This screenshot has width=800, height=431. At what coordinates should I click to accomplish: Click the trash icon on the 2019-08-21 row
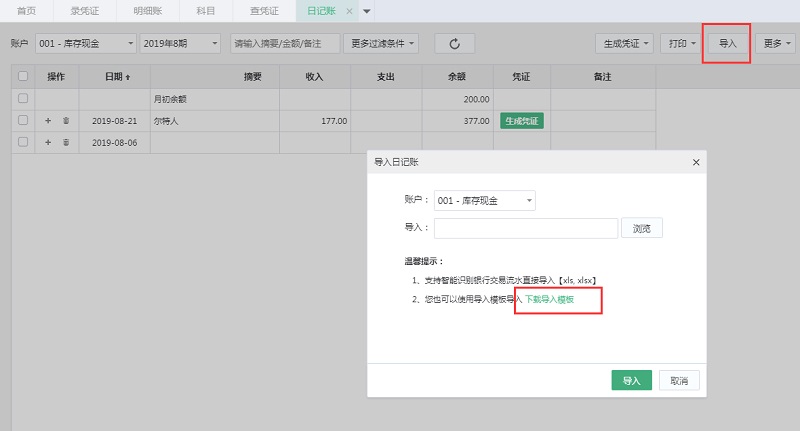point(66,120)
